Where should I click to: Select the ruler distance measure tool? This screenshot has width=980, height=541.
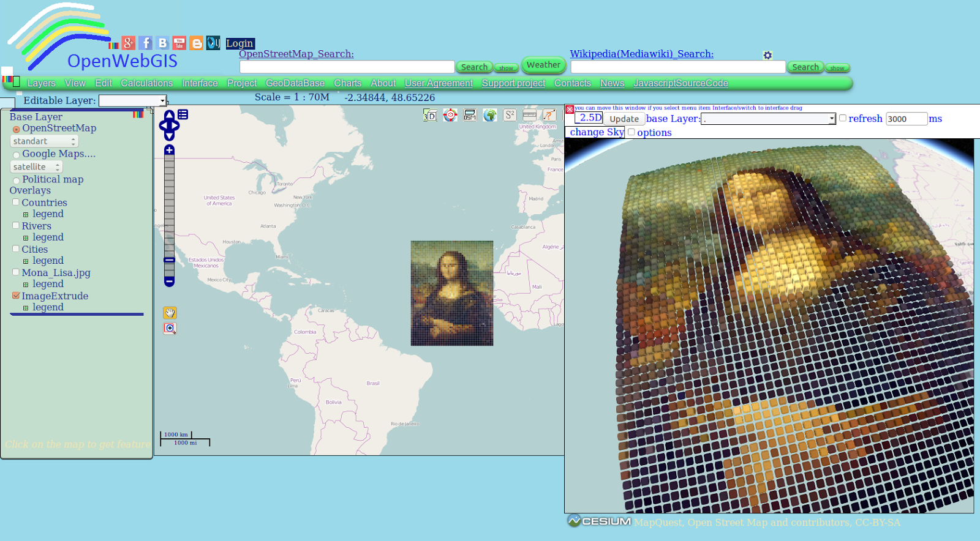coord(529,115)
